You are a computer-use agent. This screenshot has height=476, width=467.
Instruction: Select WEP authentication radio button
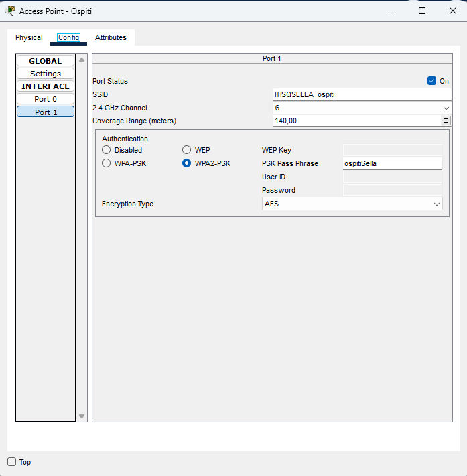point(186,150)
